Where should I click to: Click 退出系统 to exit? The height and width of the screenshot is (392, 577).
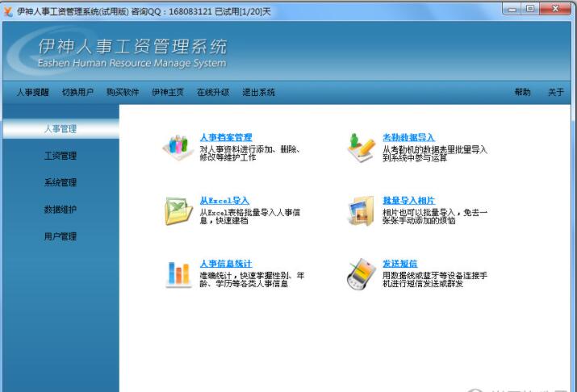click(258, 92)
